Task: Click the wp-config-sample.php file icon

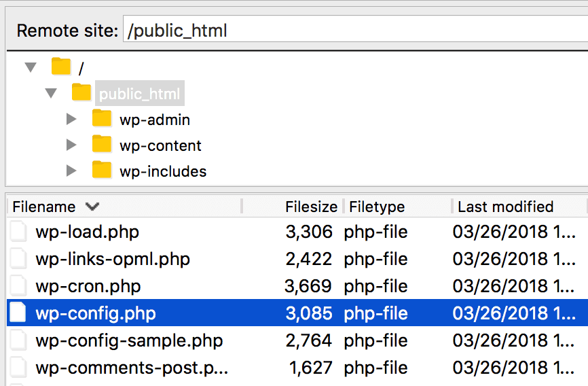Action: (18, 340)
